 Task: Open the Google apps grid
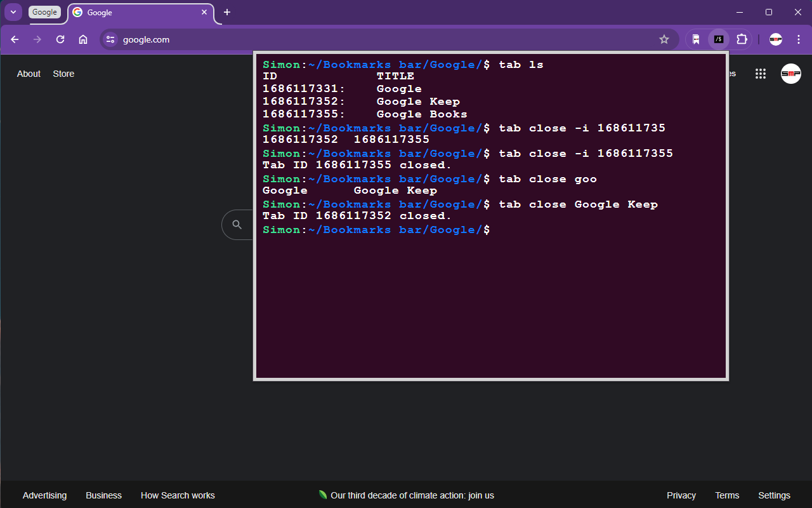761,74
